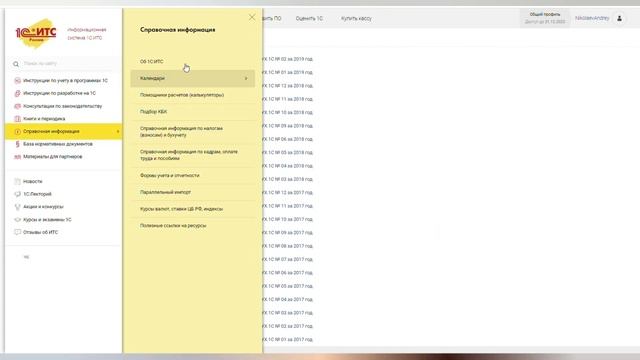Click the 1С:ИТС logo

pos(36,33)
